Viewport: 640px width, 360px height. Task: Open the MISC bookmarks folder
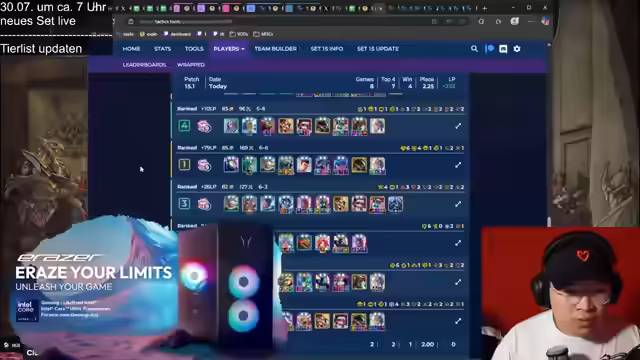coord(263,34)
